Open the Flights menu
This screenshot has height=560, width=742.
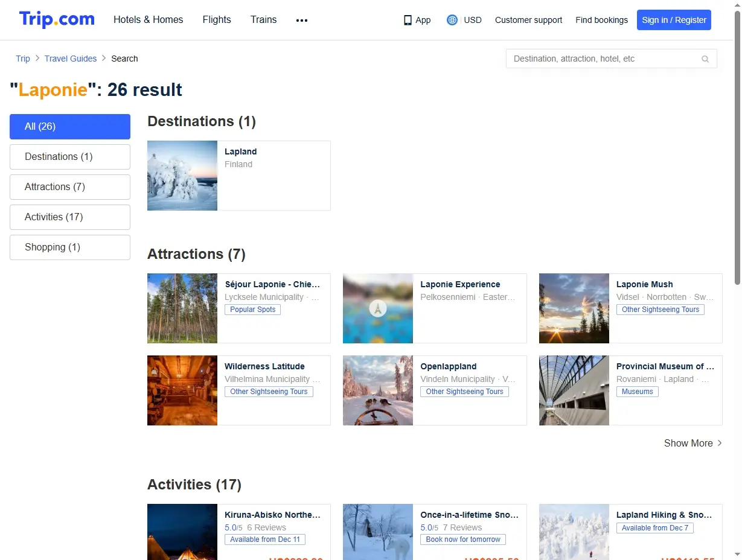tap(217, 19)
